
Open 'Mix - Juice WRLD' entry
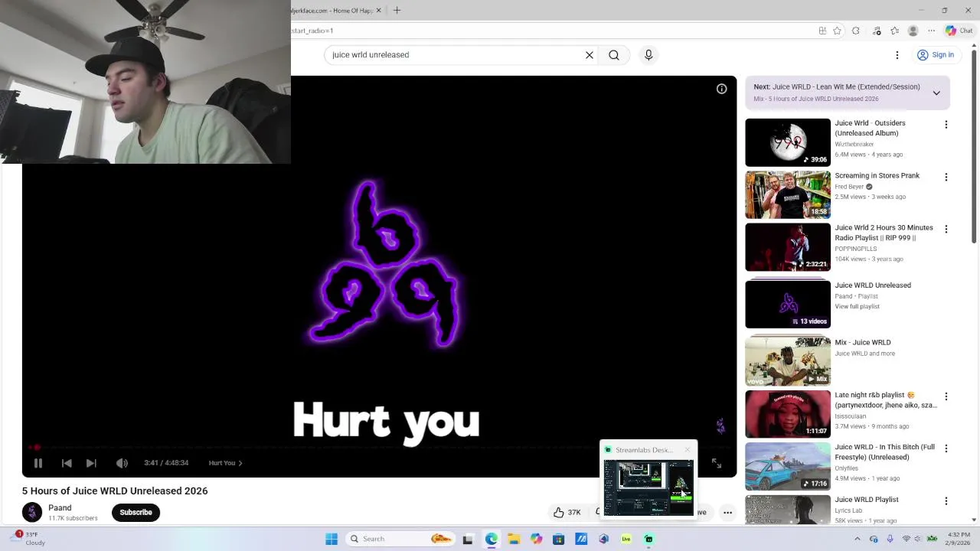click(863, 343)
